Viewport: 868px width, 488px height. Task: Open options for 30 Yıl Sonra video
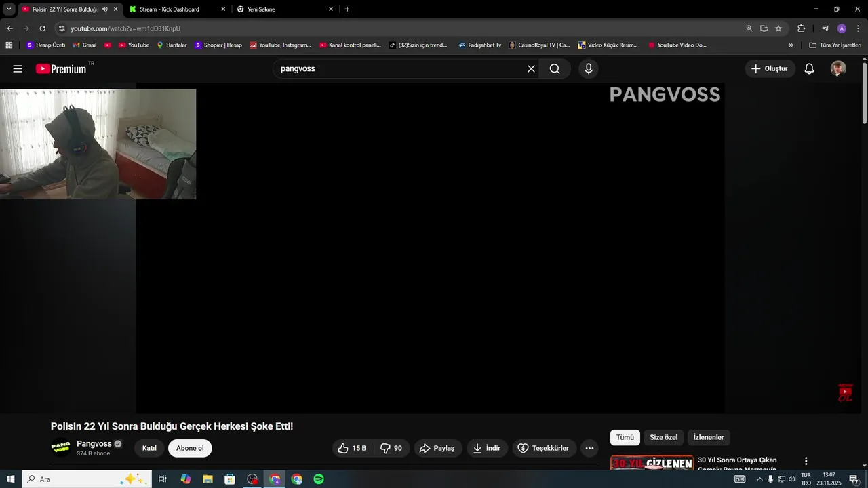[806, 461]
